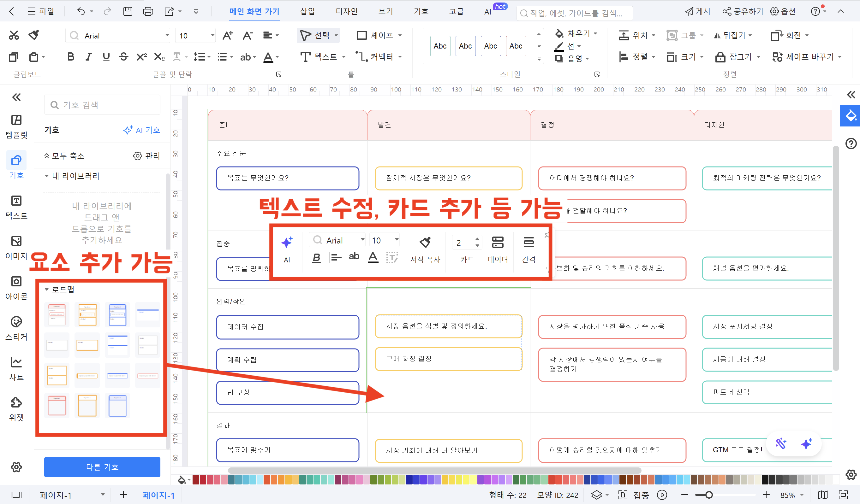
Task: Collapse the 로드맵 library section
Action: pyautogui.click(x=47, y=289)
